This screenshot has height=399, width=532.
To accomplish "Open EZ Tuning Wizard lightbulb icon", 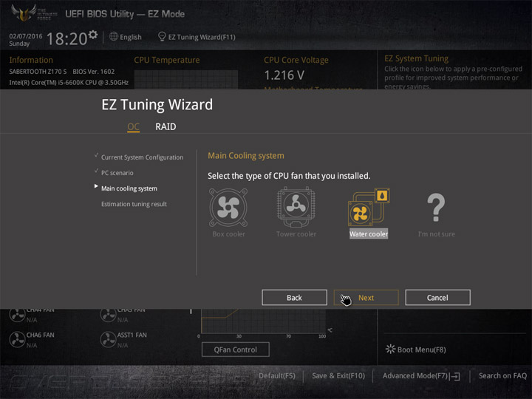I will coord(162,36).
